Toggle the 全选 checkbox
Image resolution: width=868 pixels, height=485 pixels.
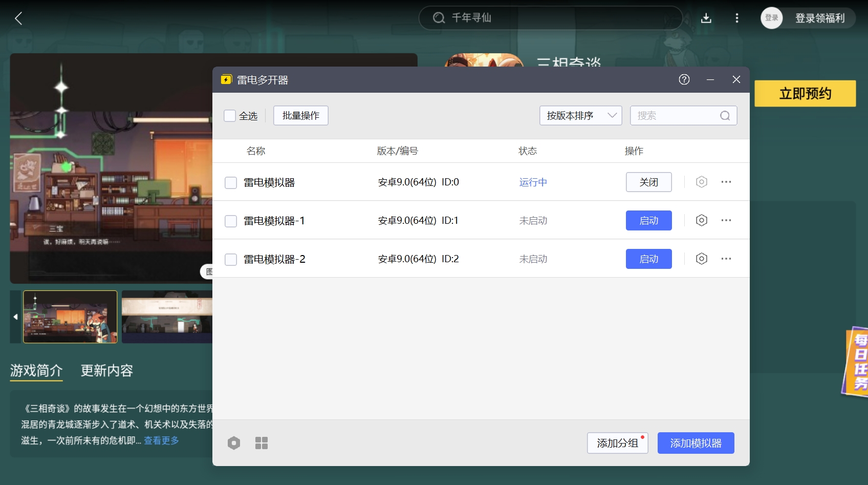230,116
